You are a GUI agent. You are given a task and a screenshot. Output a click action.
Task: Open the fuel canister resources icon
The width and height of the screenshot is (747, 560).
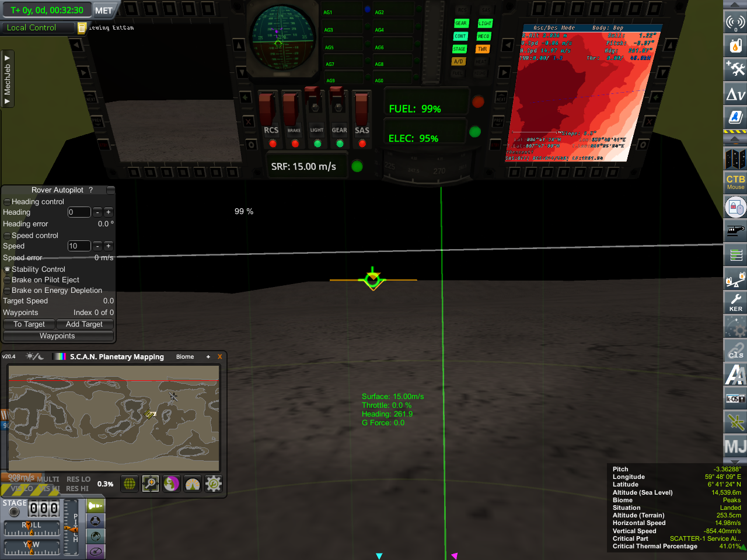click(735, 45)
